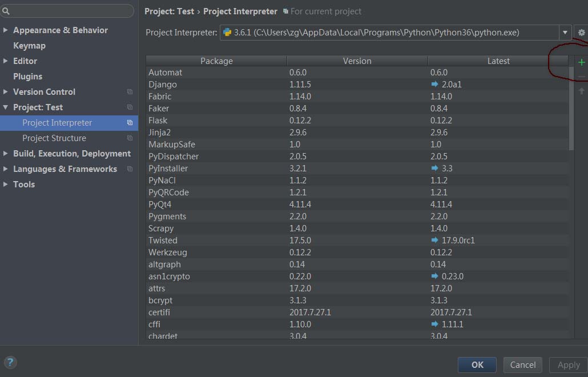The width and height of the screenshot is (588, 377).
Task: Select the Jinja2 package row
Action: 357,132
